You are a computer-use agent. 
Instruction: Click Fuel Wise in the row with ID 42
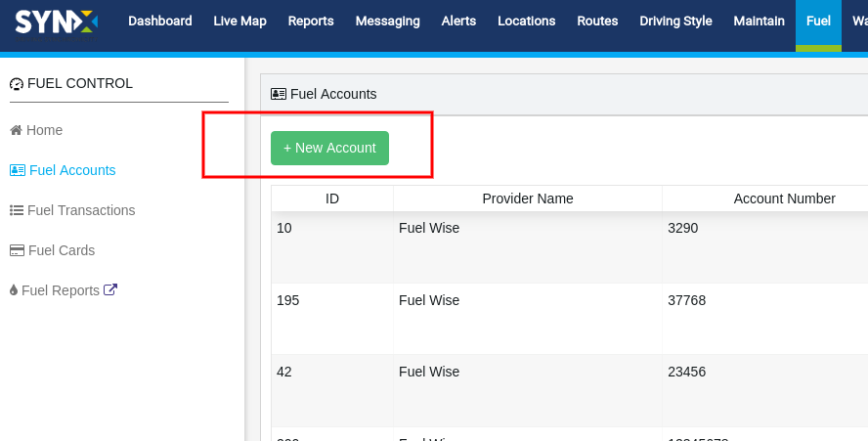[429, 372]
